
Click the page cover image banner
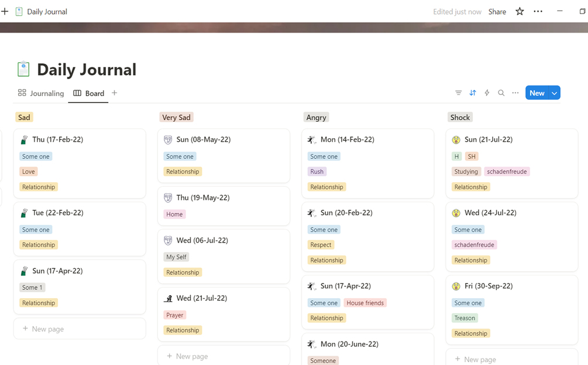[294, 28]
